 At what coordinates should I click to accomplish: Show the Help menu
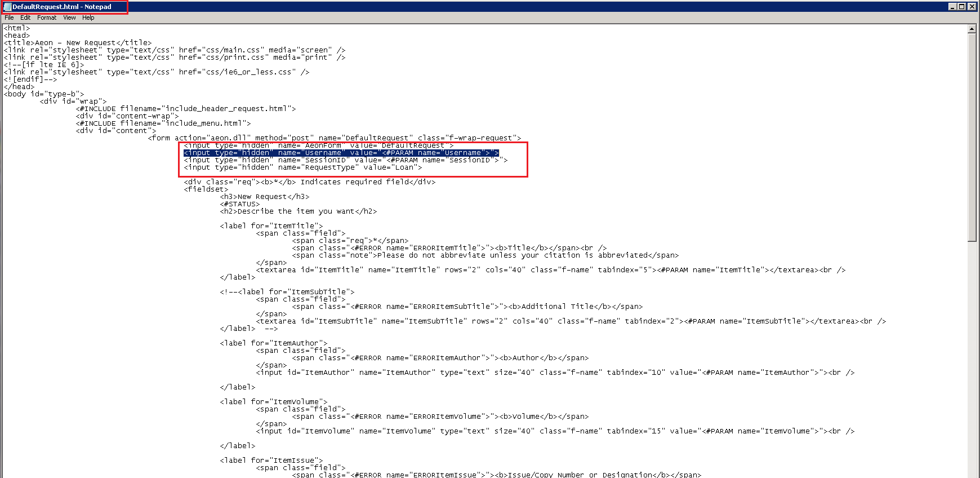click(x=88, y=17)
